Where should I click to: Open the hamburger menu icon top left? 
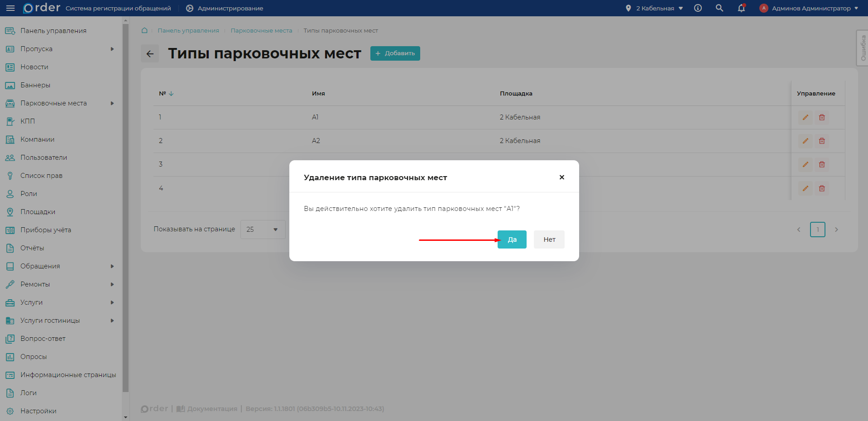pos(10,8)
